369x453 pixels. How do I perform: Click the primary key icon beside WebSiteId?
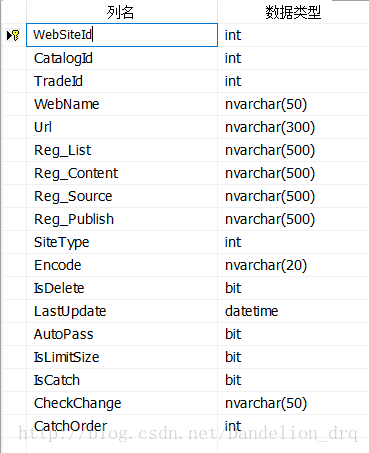13,35
